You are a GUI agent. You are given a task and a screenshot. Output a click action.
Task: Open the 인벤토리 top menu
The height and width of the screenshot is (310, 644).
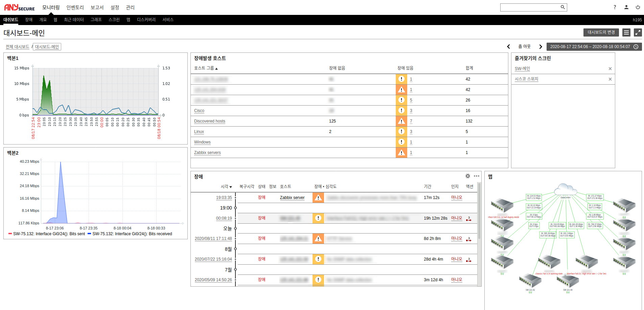(75, 7)
